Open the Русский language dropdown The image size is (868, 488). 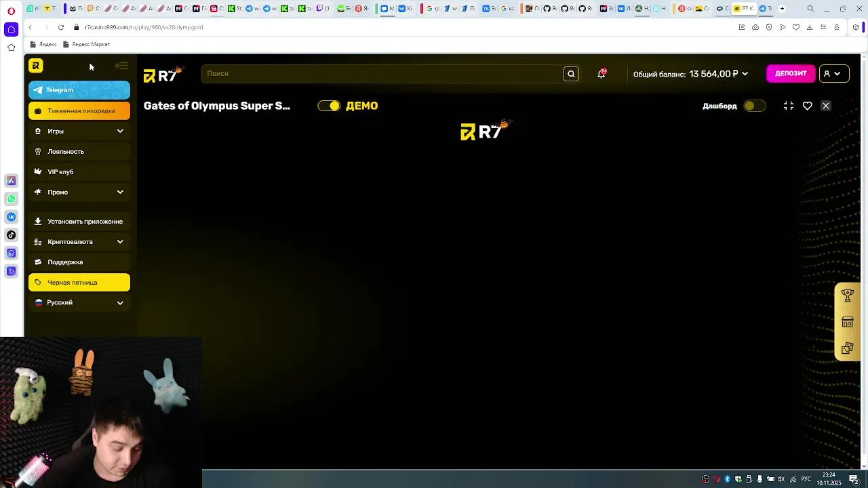click(x=79, y=302)
